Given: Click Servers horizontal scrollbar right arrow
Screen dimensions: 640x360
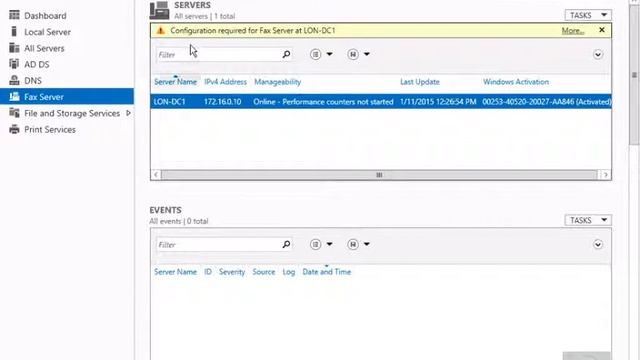Looking at the screenshot, I should tap(605, 175).
